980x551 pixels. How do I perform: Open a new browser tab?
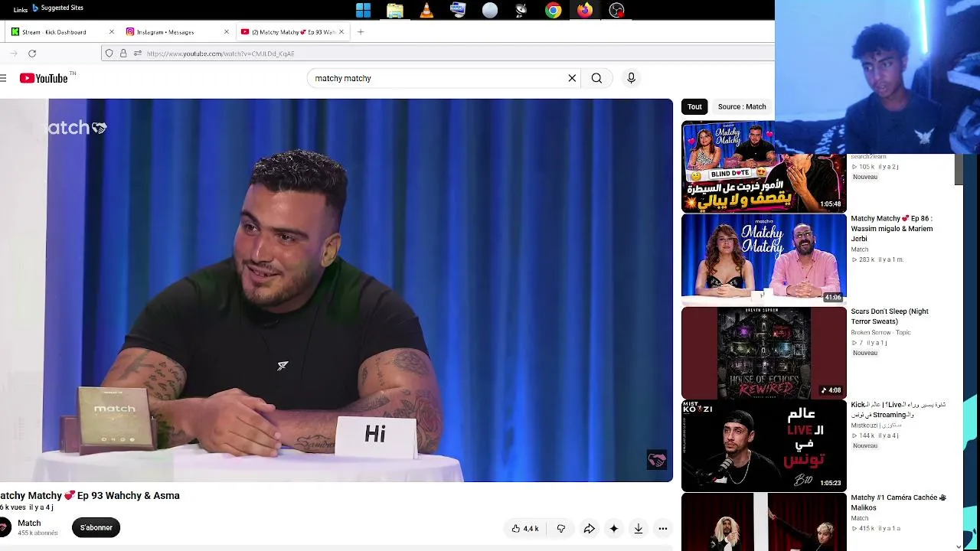click(x=361, y=32)
